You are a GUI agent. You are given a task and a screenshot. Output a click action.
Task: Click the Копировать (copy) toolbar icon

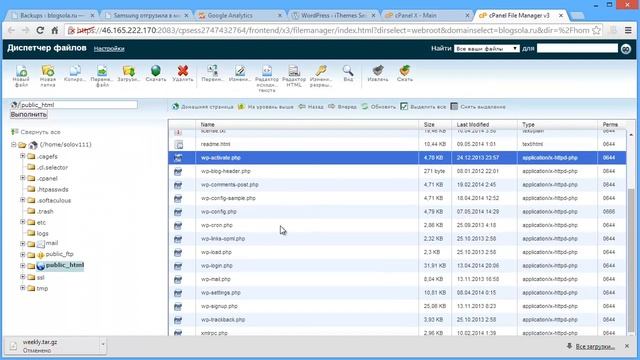[x=75, y=73]
